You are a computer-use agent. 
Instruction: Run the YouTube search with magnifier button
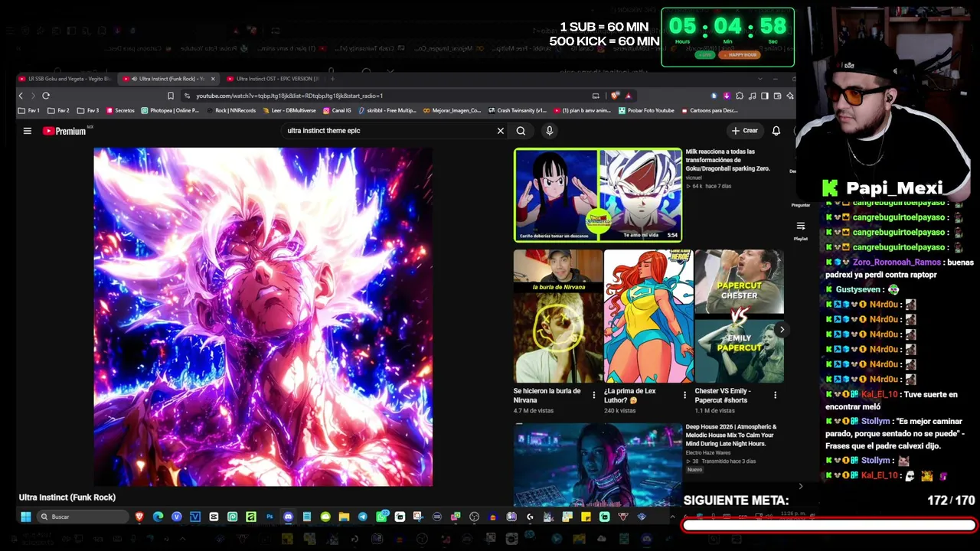coord(521,131)
